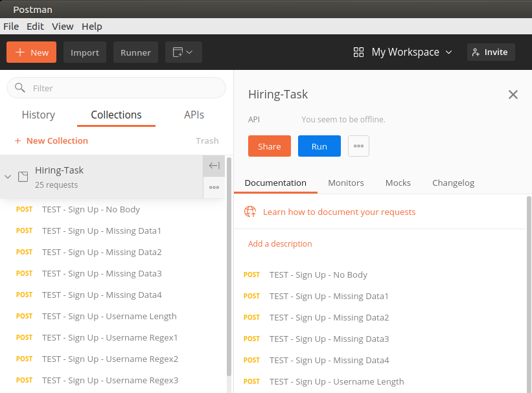Click the 'You seem to be offline.' message
Screen dimensions: 532x393
(343, 120)
